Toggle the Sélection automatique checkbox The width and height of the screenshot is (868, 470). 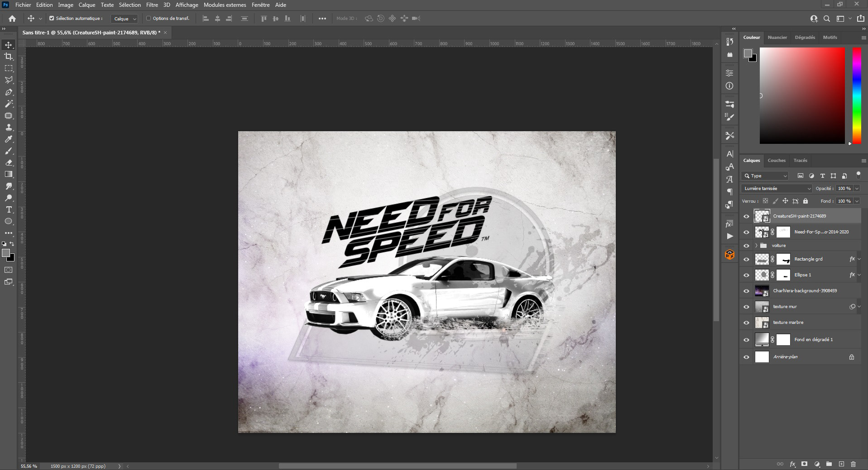click(x=52, y=19)
